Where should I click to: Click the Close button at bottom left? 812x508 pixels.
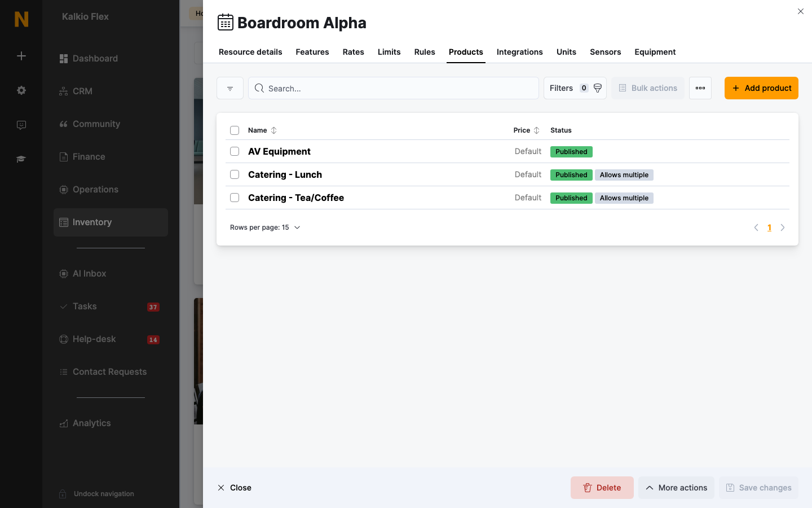point(235,488)
